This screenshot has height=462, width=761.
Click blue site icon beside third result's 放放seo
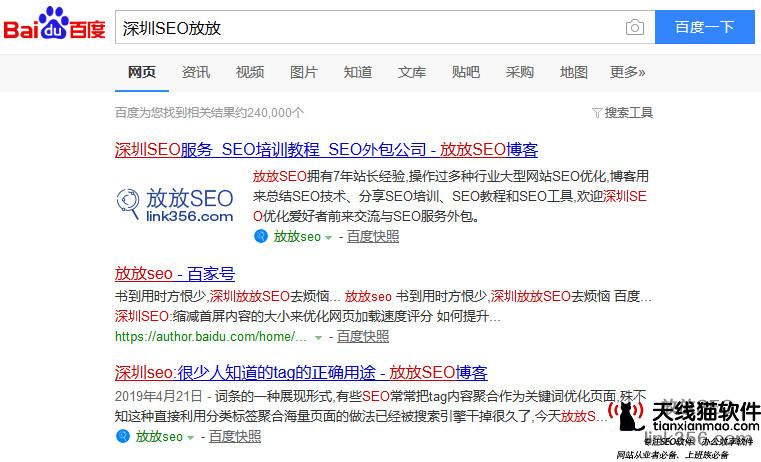pyautogui.click(x=123, y=436)
